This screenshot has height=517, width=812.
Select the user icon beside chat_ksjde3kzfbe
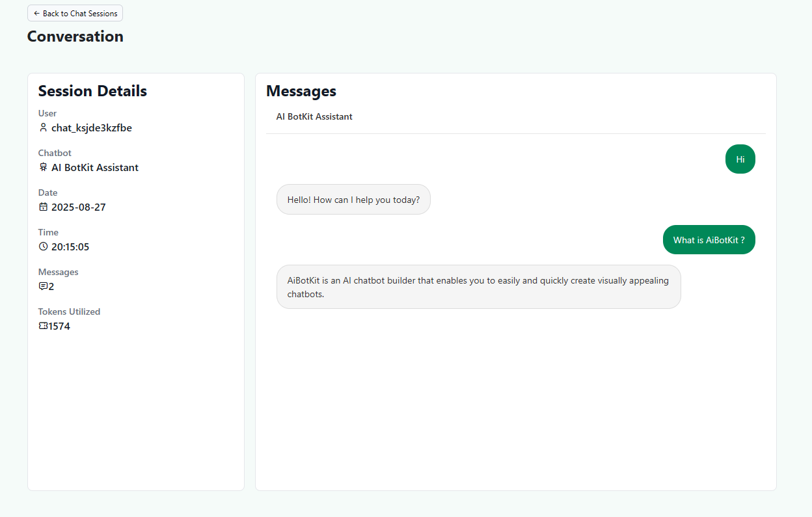pos(42,127)
